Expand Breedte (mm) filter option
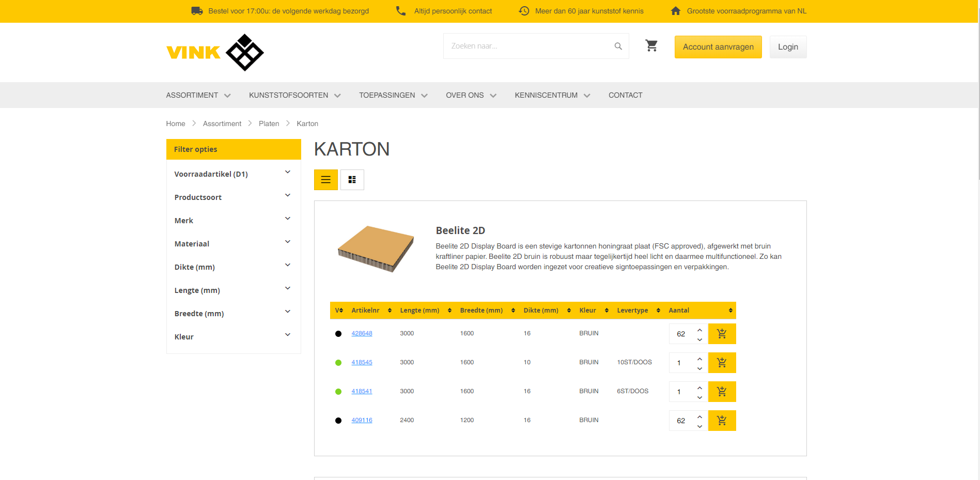Screen dimensions: 980x480 [x=234, y=314]
